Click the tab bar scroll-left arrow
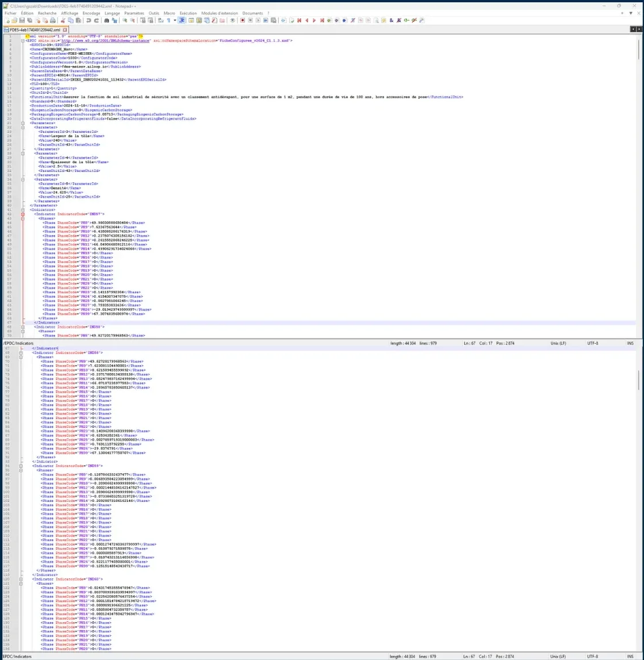Viewport: 644px width, 660px height. [632, 29]
